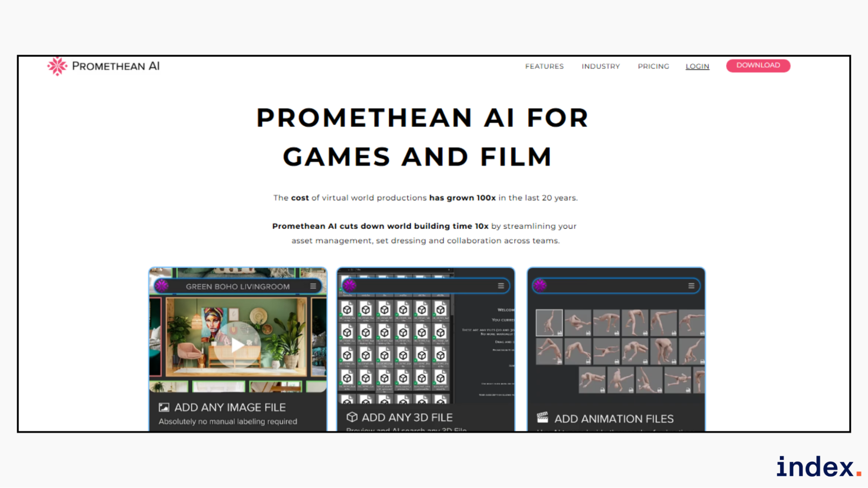The height and width of the screenshot is (488, 868).
Task: Go to the Pricing page
Action: [653, 66]
